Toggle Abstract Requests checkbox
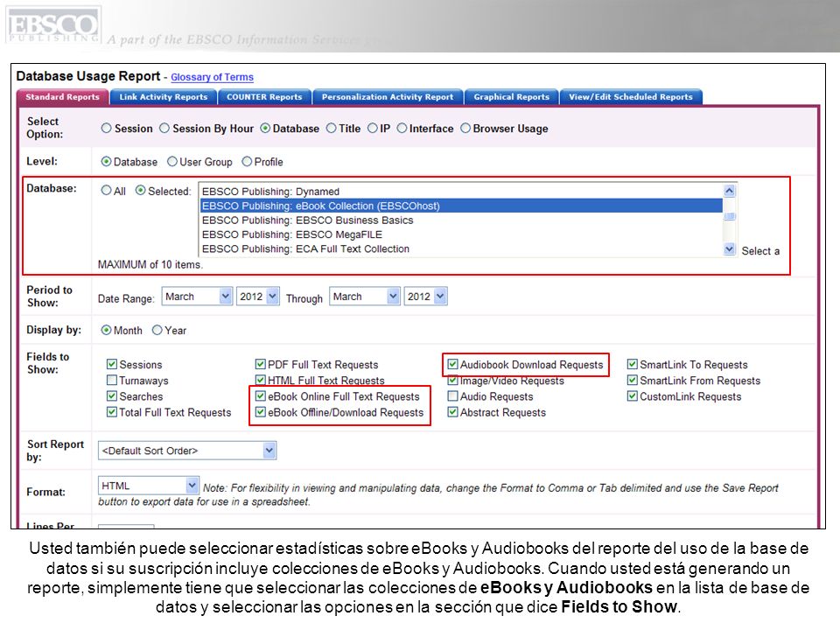 (452, 412)
